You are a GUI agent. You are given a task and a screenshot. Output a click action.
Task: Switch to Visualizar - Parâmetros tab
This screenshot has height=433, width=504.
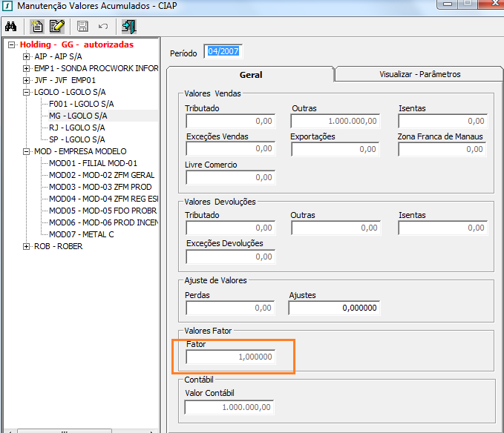pyautogui.click(x=419, y=74)
